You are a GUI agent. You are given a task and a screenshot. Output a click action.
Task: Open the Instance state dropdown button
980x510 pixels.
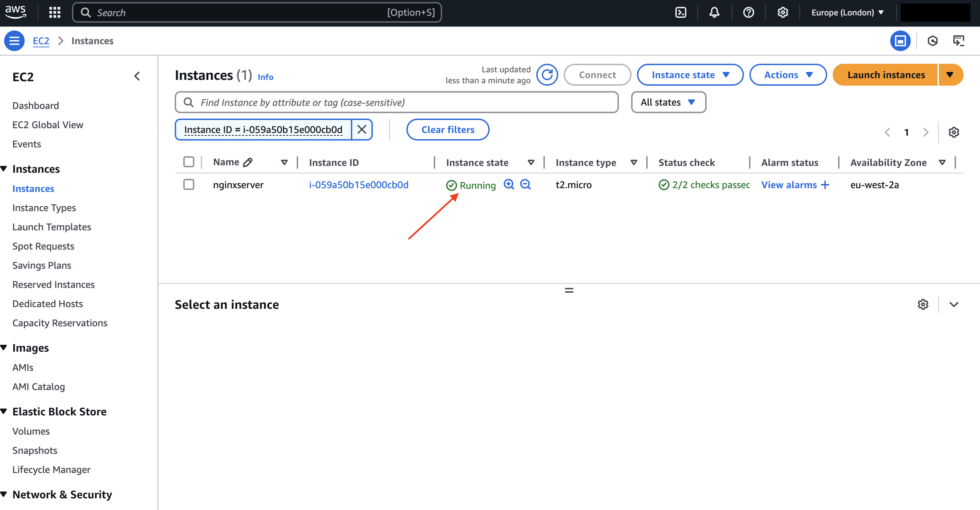pos(690,75)
